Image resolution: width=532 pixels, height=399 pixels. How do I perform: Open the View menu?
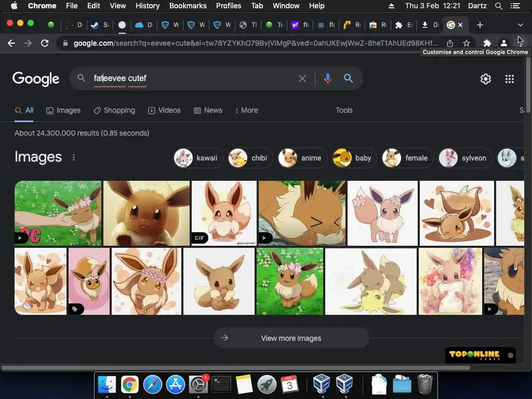coord(117,6)
